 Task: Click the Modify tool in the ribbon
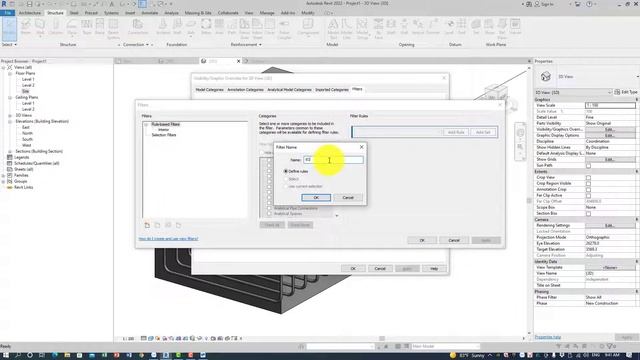coord(9,28)
